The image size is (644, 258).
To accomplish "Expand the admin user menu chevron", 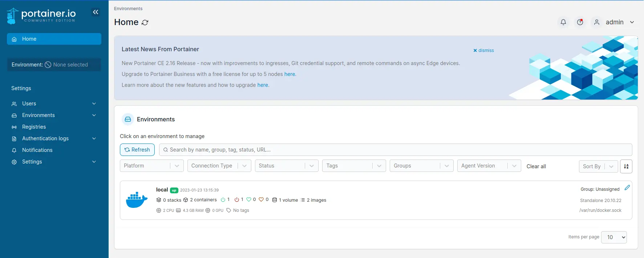I will click(632, 22).
